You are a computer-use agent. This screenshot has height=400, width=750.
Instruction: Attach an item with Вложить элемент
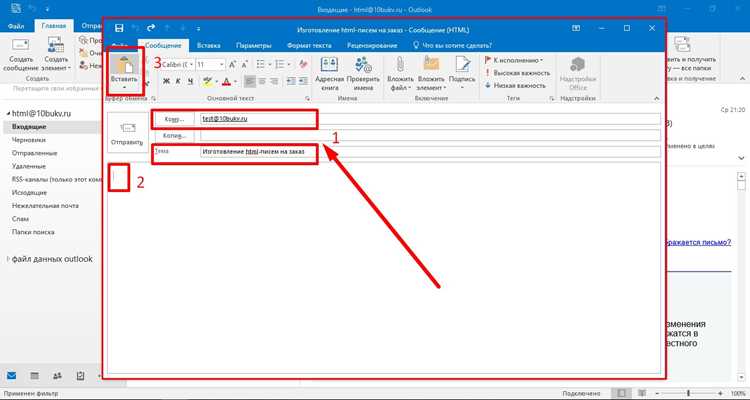point(431,74)
